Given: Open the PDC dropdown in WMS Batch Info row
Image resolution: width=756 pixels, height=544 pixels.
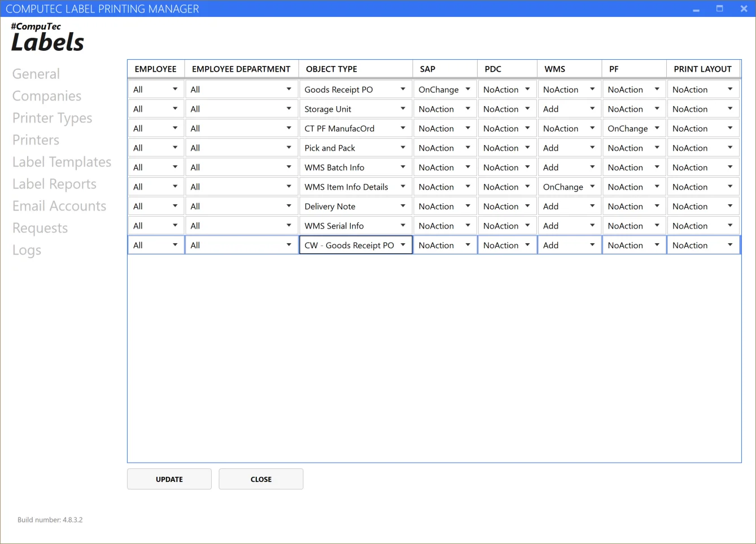Looking at the screenshot, I should pos(507,168).
